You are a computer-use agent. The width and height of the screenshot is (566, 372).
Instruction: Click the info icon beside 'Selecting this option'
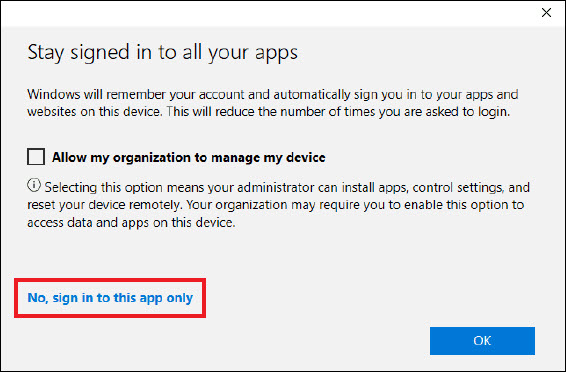(34, 185)
